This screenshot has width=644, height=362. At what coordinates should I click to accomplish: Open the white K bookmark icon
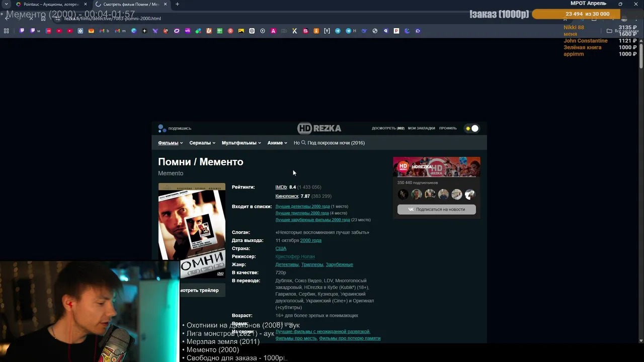[295, 31]
